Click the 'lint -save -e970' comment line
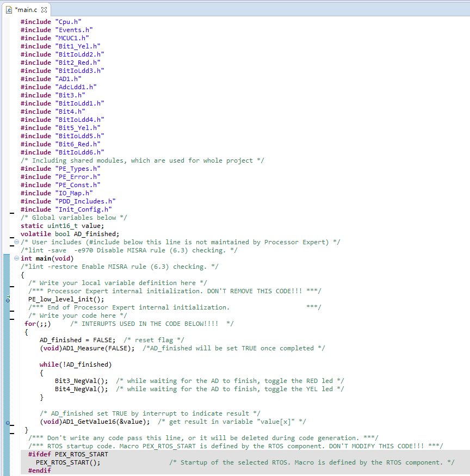The image size is (470, 476). tap(129, 250)
